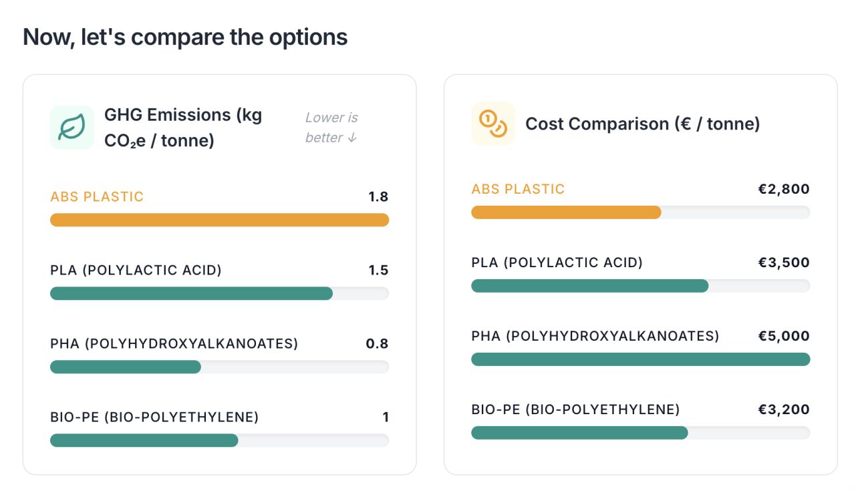This screenshot has width=868, height=501.
Task: Click the €5,000 PHA cost value
Action: click(x=783, y=336)
